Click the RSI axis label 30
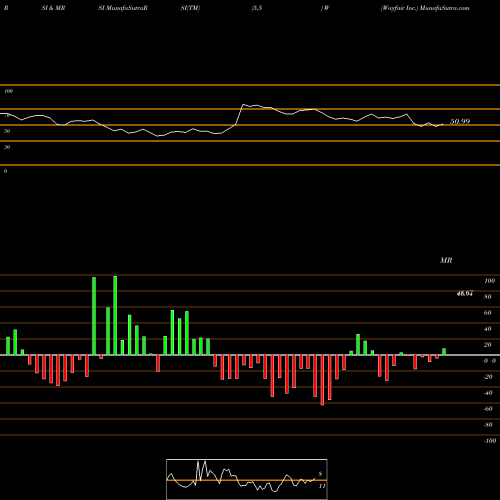This screenshot has height=500, width=500. pos(7,147)
